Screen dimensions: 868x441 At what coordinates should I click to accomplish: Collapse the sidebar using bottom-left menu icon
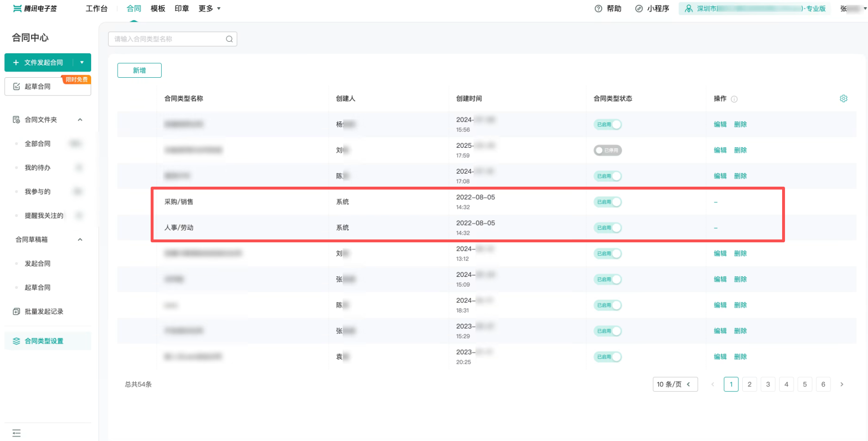[x=17, y=433]
